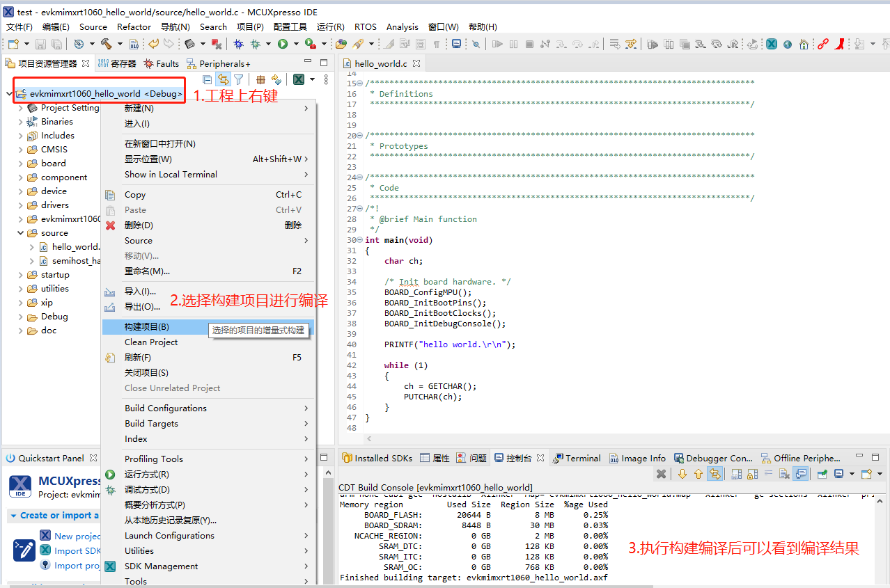Click Clear Console icon
Viewport: 890px width, 588px height.
(x=784, y=474)
